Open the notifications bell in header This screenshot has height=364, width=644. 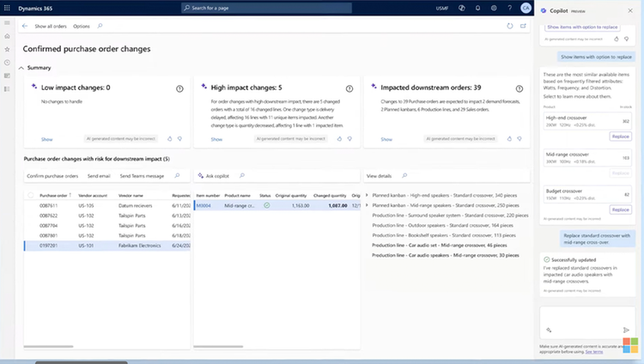point(477,8)
